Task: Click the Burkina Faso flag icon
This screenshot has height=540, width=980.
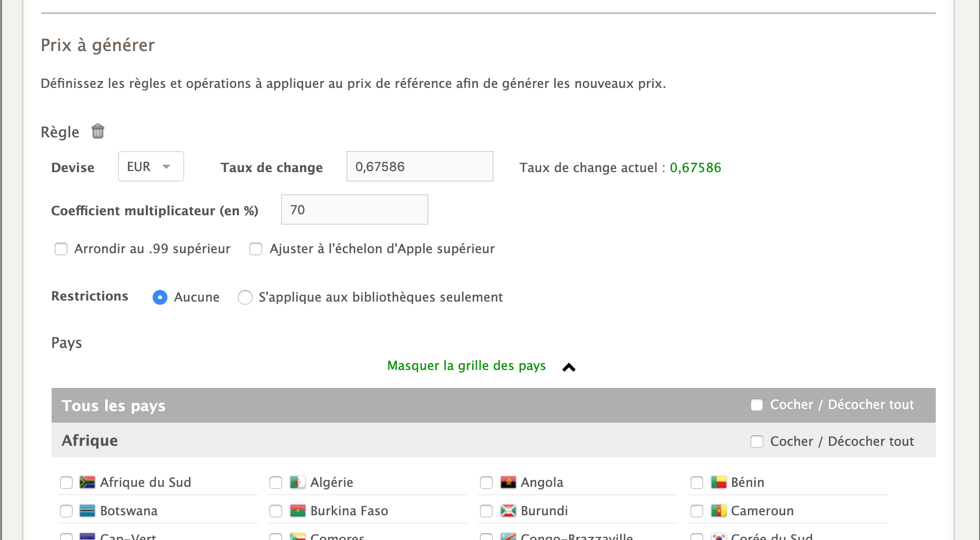Action: 297,511
